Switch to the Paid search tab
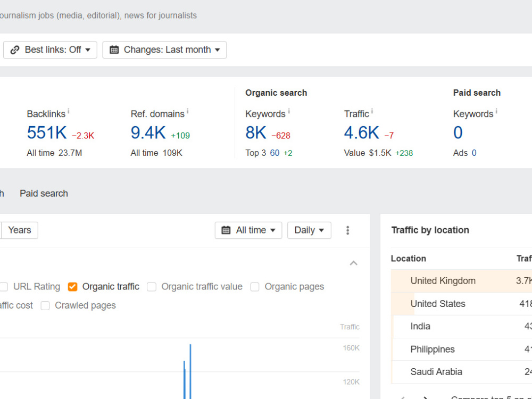 click(x=44, y=194)
